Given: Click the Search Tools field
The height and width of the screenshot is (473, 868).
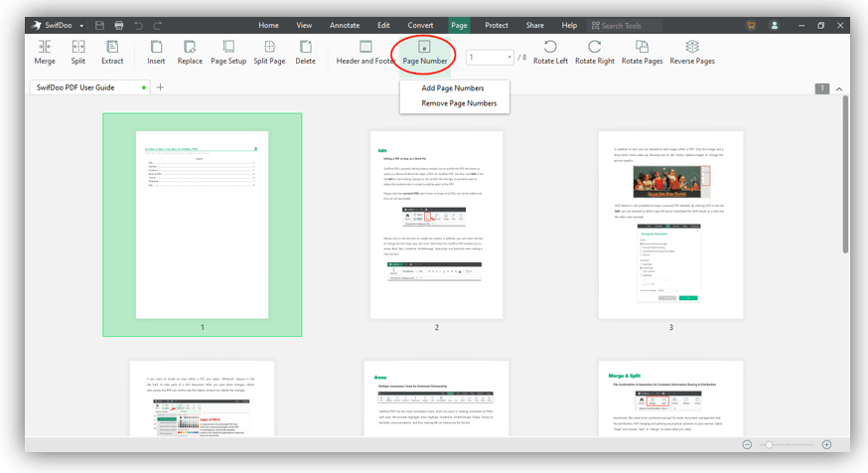Looking at the screenshot, I should point(625,26).
